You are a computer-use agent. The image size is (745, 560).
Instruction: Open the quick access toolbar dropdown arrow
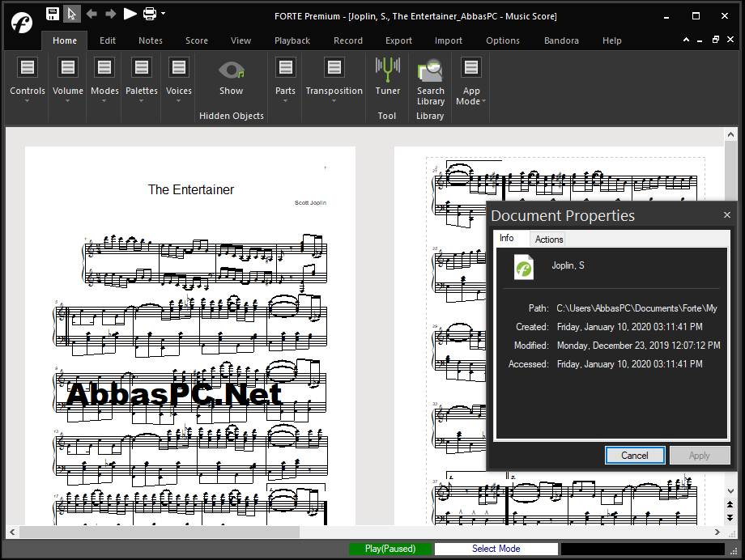coord(163,13)
